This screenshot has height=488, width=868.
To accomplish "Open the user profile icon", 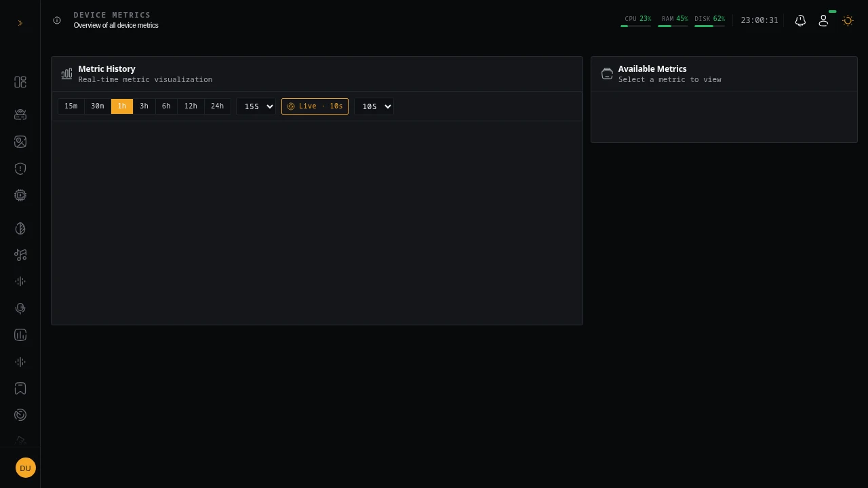I will (x=823, y=21).
